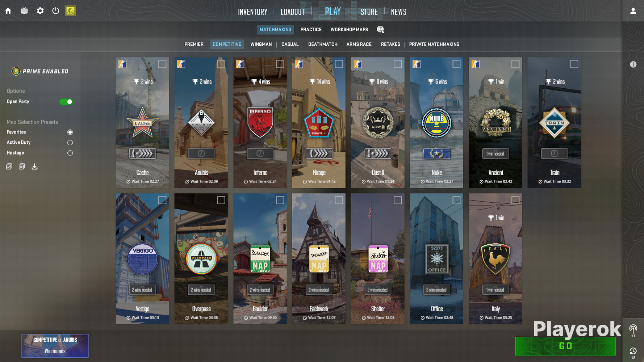The image size is (644, 362).
Task: Click the Nuke rank emblem badge
Action: (x=437, y=153)
